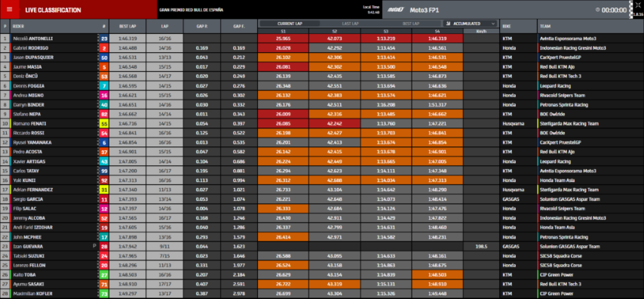Click Antonelli's best lap 1:46.319
Image resolution: width=644 pixels, height=299 pixels.
pyautogui.click(x=127, y=39)
